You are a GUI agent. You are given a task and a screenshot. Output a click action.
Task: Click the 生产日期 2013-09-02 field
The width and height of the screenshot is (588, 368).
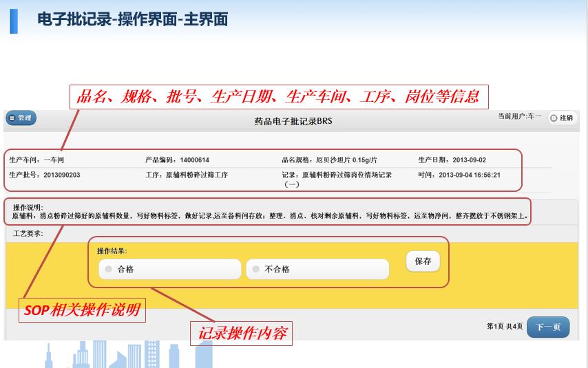[452, 160]
